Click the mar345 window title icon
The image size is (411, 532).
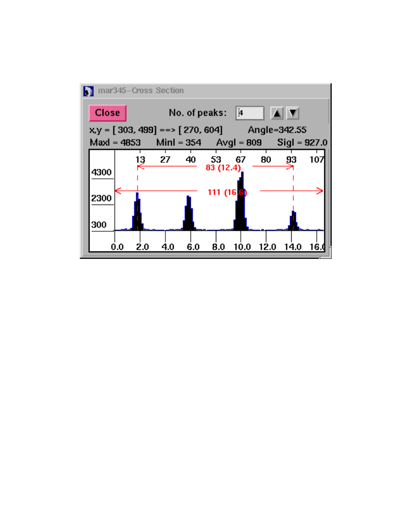[x=88, y=91]
